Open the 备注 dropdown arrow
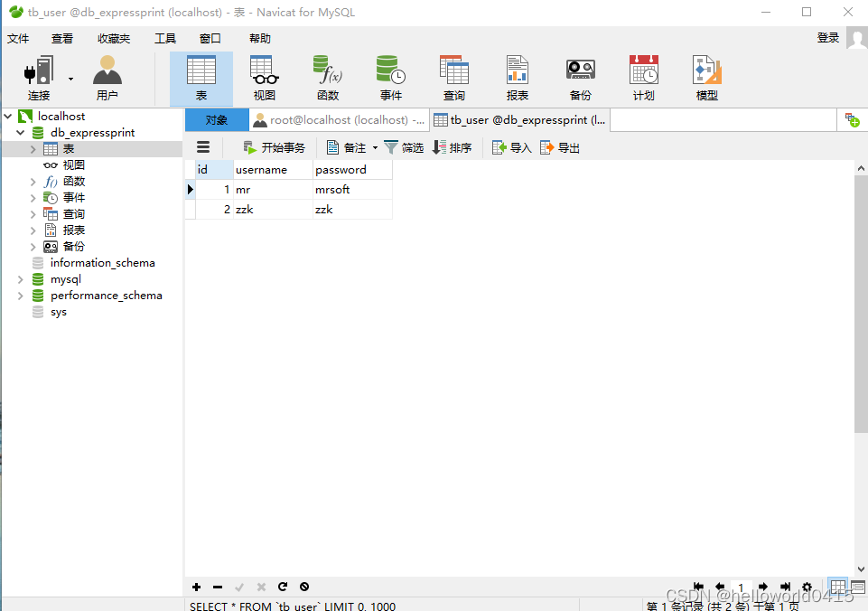 (376, 148)
